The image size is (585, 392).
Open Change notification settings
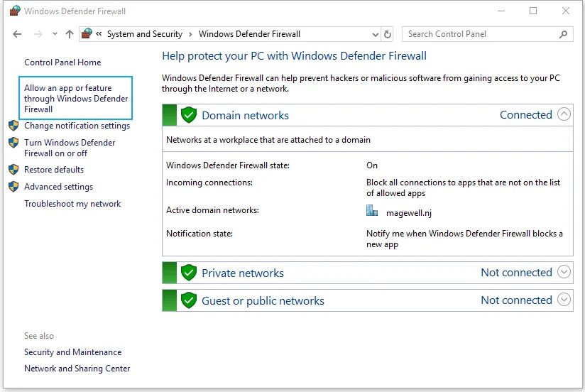coord(77,126)
